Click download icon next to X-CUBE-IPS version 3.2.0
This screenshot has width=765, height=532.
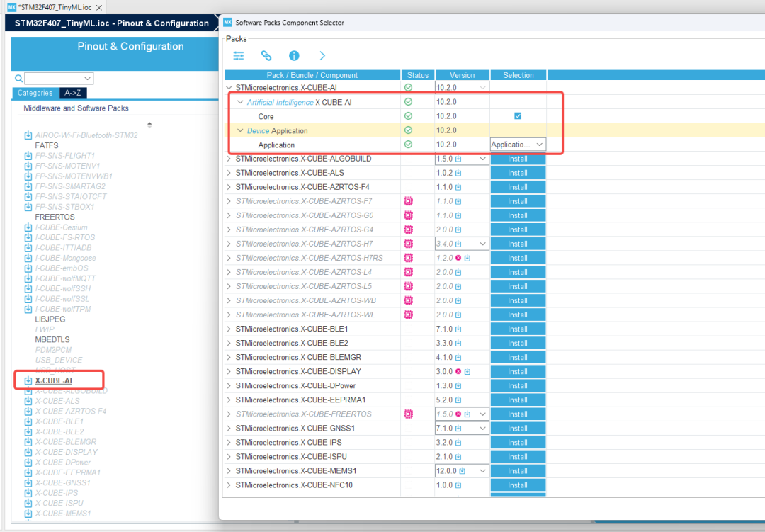(x=458, y=443)
